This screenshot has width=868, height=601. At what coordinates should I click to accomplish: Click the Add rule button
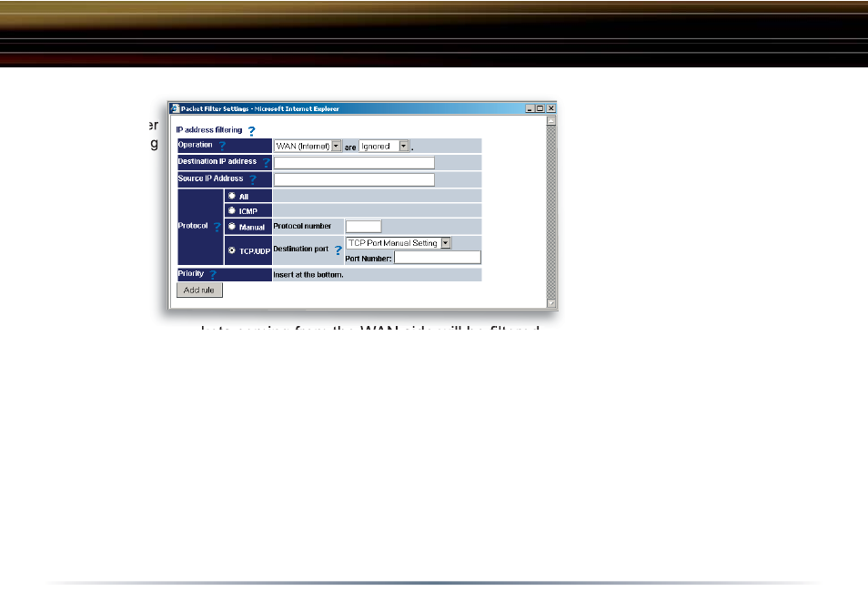point(199,290)
